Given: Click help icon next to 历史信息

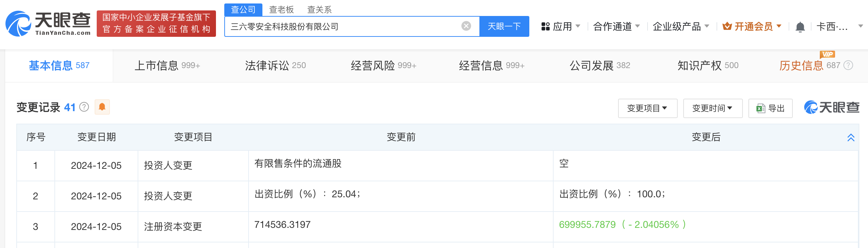Looking at the screenshot, I should 848,65.
